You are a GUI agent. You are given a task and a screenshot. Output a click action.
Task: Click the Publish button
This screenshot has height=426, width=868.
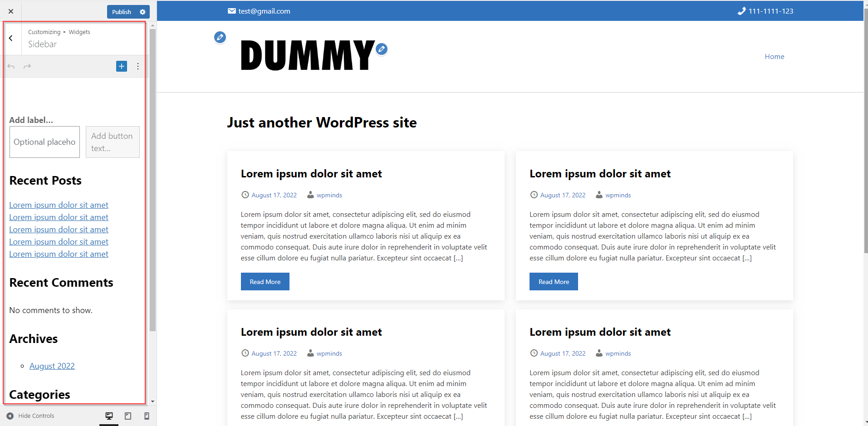click(121, 11)
